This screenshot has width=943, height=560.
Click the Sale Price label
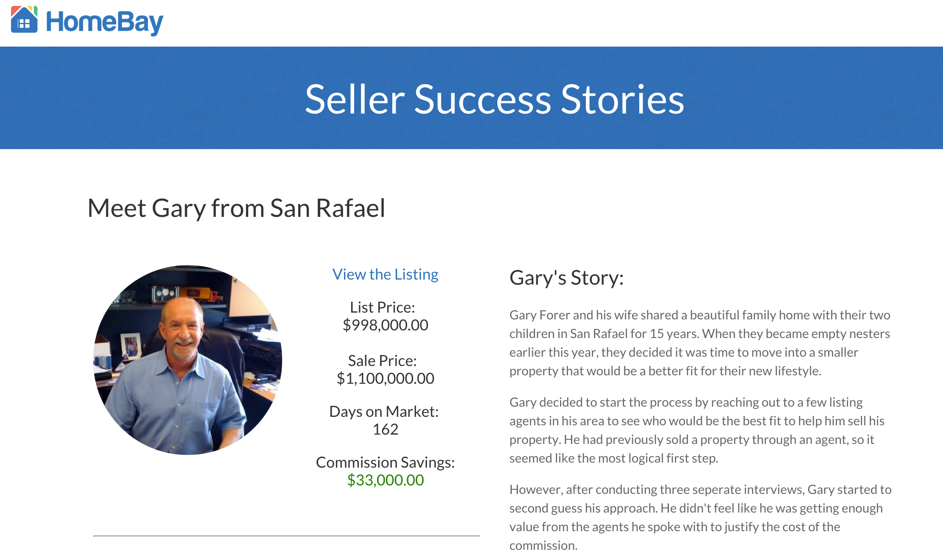pos(382,360)
